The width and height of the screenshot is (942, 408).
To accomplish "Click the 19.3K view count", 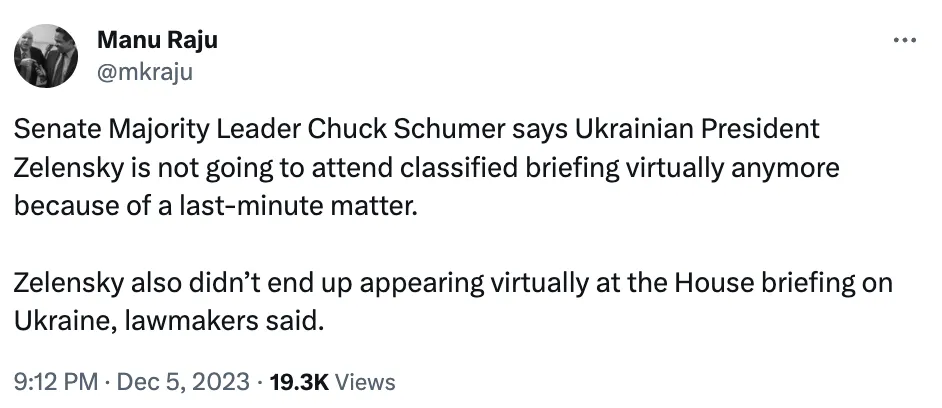I will (298, 382).
